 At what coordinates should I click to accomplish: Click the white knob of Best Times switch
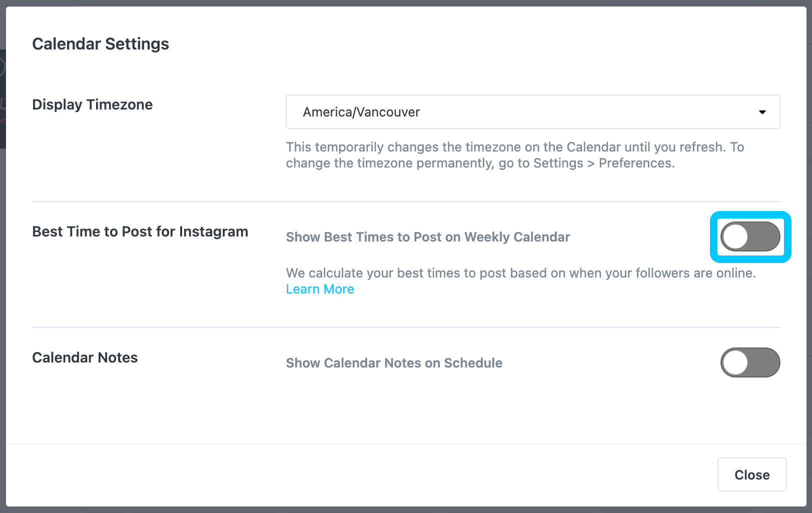click(x=735, y=236)
